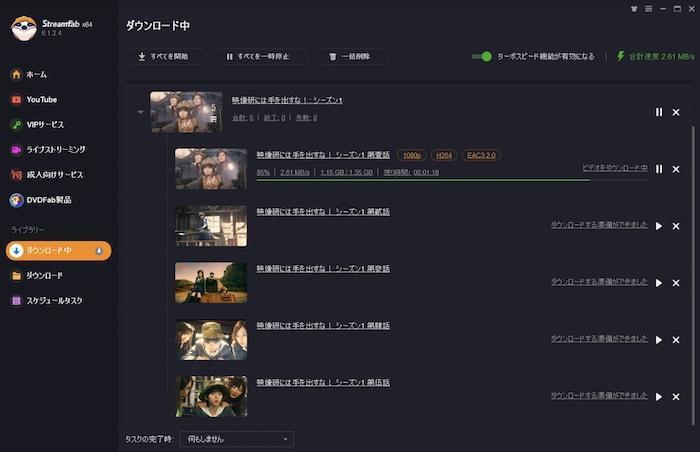The height and width of the screenshot is (452, 700).
Task: Click the 一括削除 button
Action: click(x=352, y=57)
